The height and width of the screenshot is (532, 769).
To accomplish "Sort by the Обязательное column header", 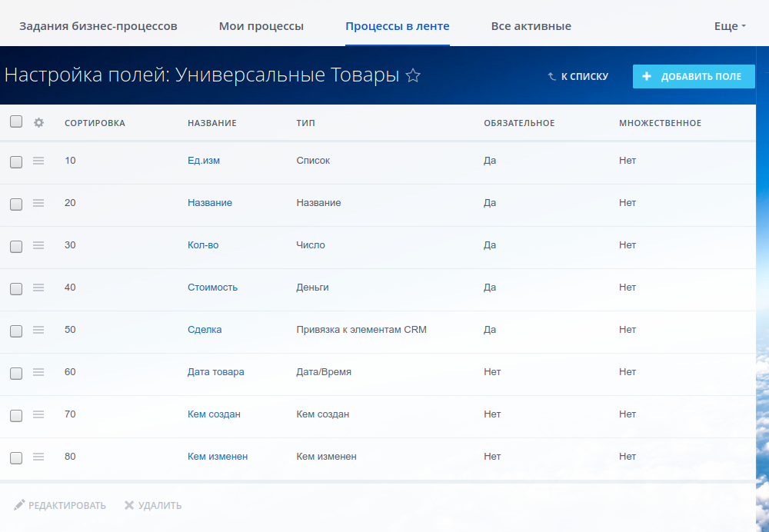I will (519, 123).
